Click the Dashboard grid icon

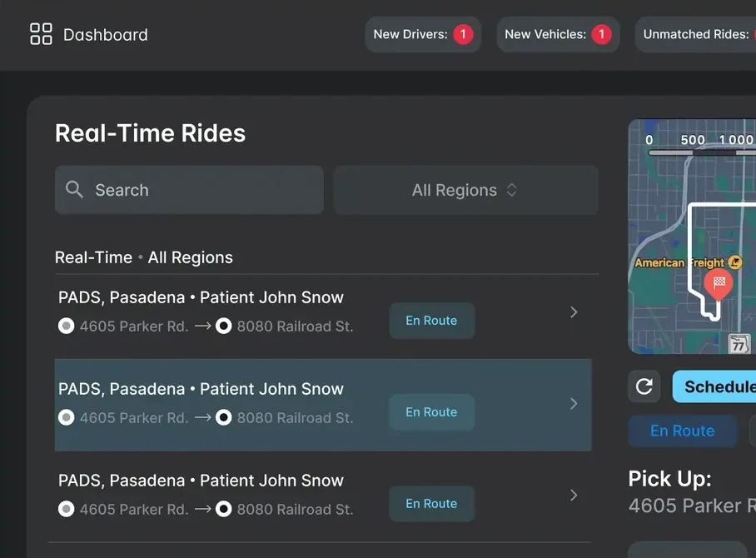coord(41,34)
